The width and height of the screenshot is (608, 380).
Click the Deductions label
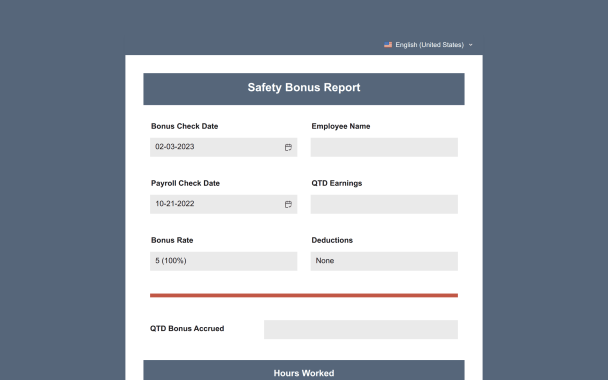[332, 240]
